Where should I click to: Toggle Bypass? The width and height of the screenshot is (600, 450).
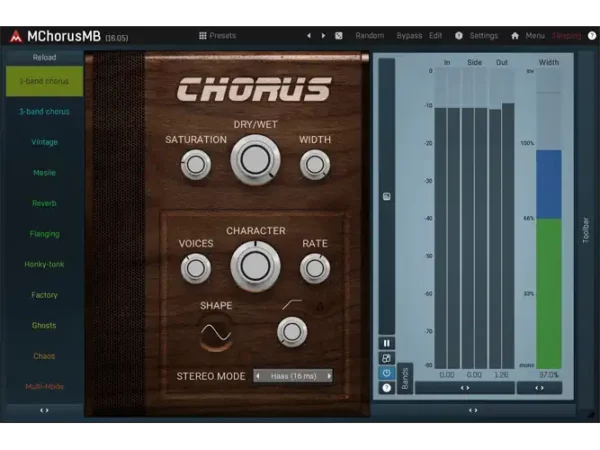(x=409, y=36)
